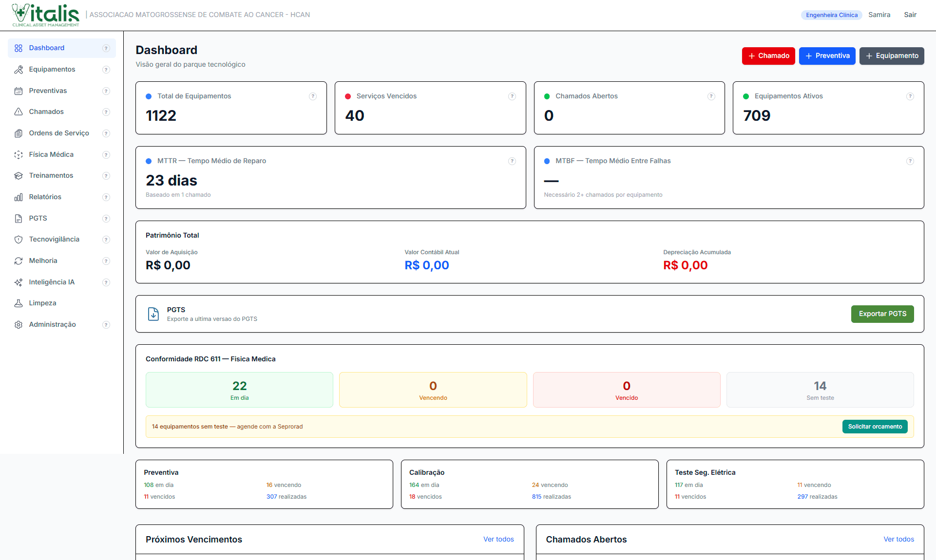Open the help tooltip beside Total de Equipamentos

click(x=313, y=96)
